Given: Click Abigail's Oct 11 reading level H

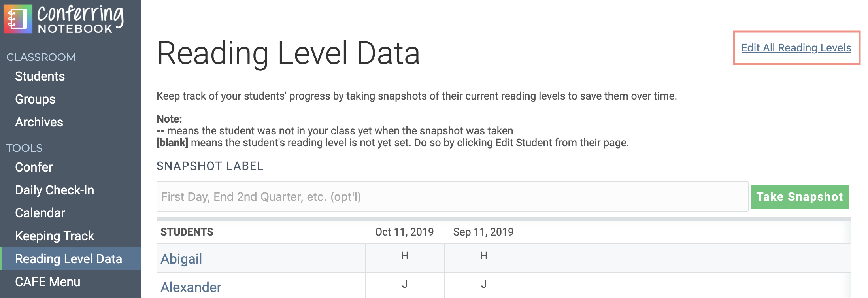Looking at the screenshot, I should (x=404, y=255).
